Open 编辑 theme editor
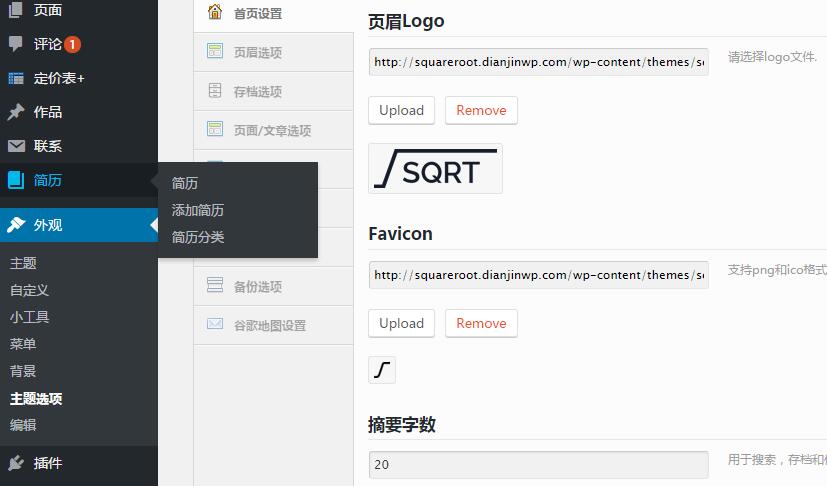 23,425
